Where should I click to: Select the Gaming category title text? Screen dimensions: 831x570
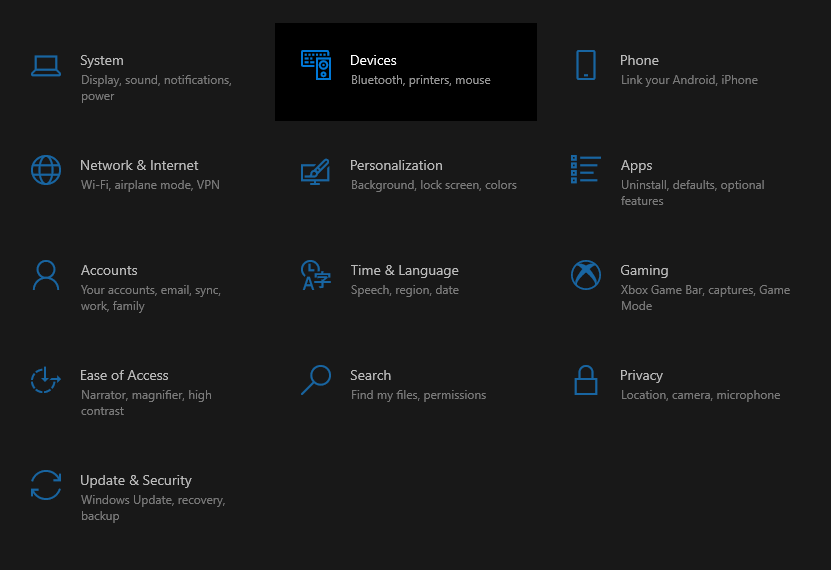tap(644, 271)
